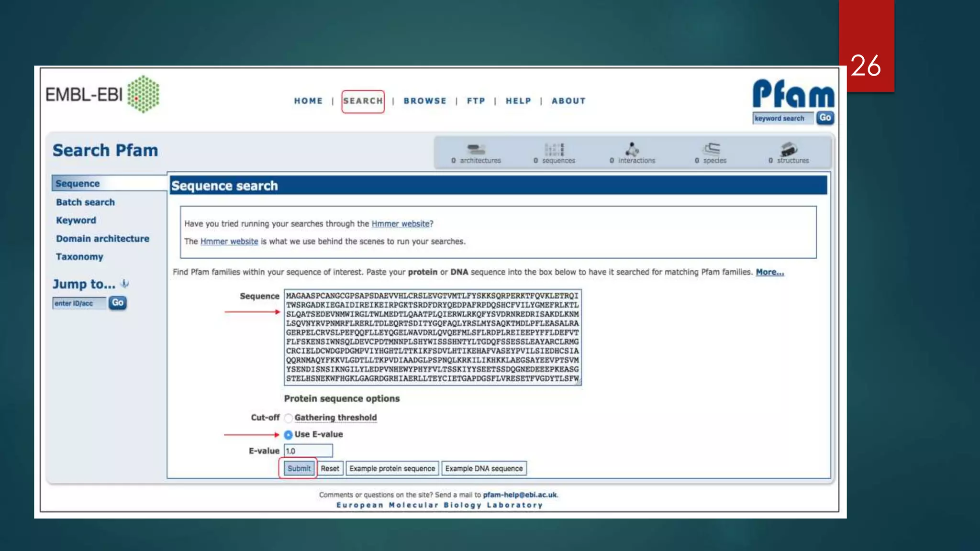Switch to Batch search tab
This screenshot has width=980, height=551.
pos(85,202)
